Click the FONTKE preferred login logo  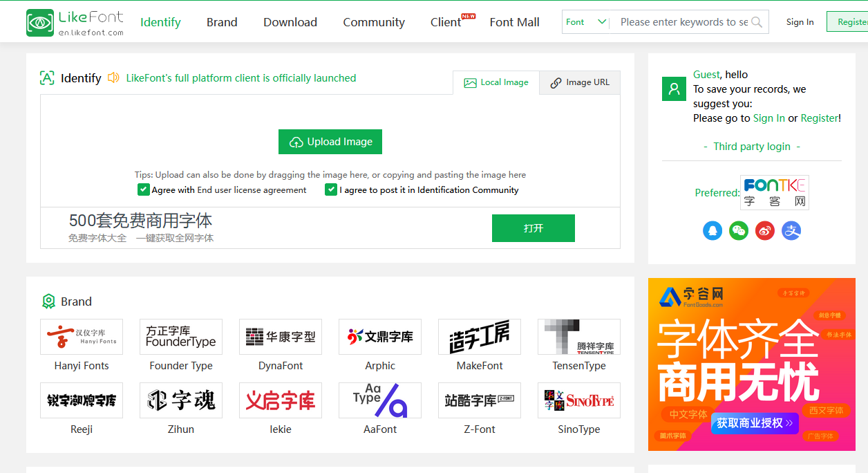click(774, 192)
